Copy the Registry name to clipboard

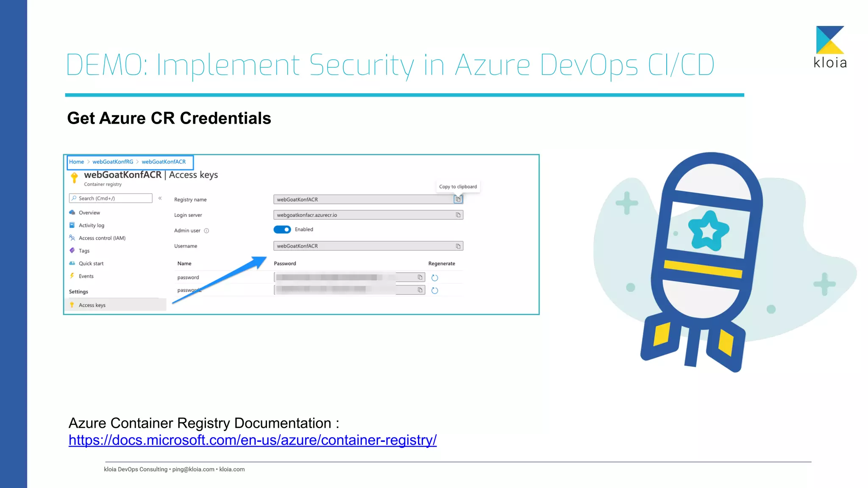(x=458, y=199)
